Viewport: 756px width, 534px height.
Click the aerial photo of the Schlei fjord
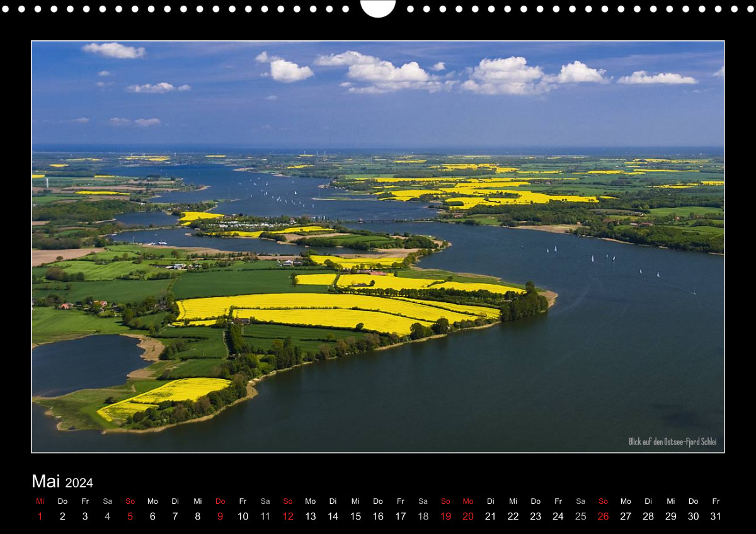tap(378, 247)
